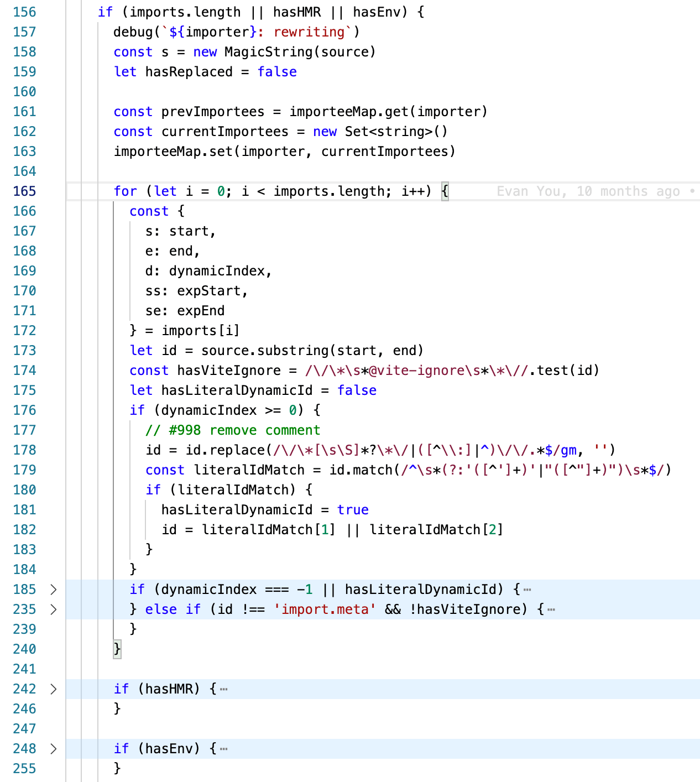The image size is (700, 782).
Task: Click imports[i] on line 172
Action: point(201,331)
